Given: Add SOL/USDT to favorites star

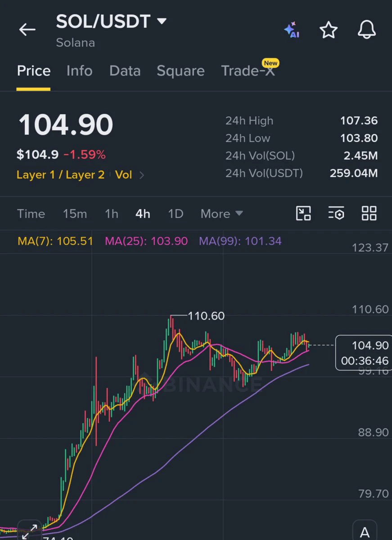Looking at the screenshot, I should click(x=329, y=30).
